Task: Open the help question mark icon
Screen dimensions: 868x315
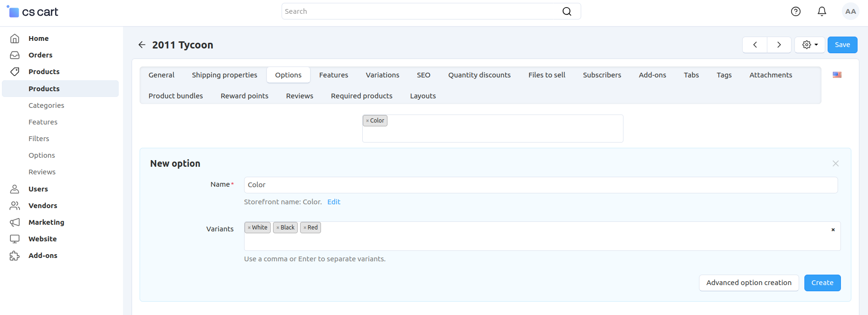Action: [796, 11]
